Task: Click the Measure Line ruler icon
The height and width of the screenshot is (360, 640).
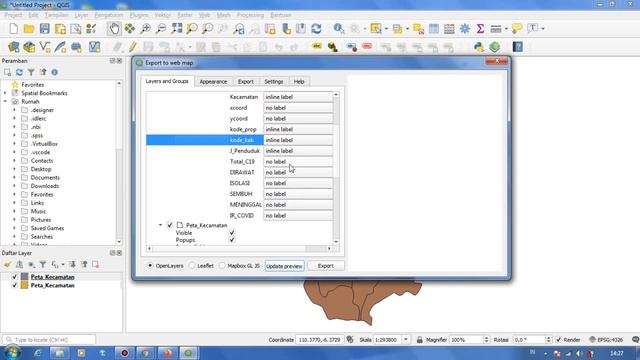Action: (496, 29)
